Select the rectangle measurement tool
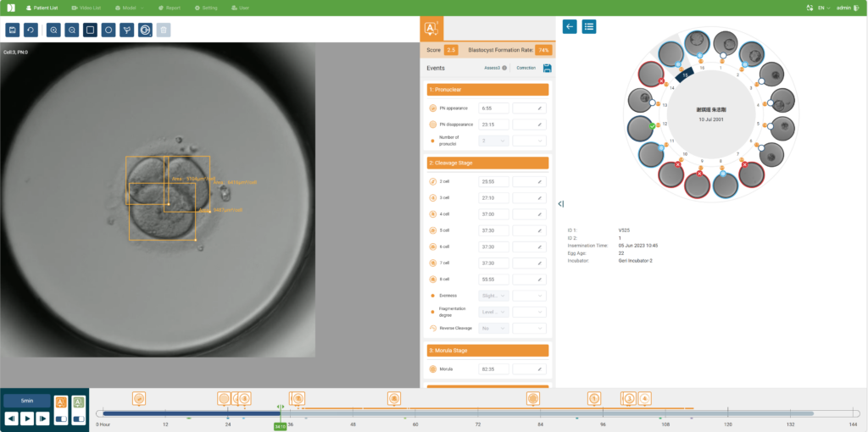Image resolution: width=868 pixels, height=432 pixels. (90, 30)
